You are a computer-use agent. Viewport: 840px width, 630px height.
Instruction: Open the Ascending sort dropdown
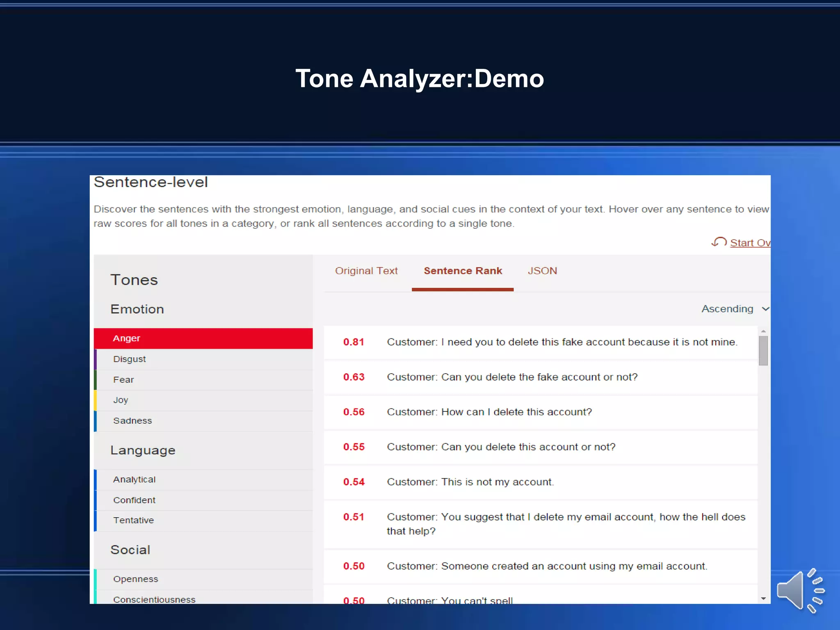pos(727,309)
